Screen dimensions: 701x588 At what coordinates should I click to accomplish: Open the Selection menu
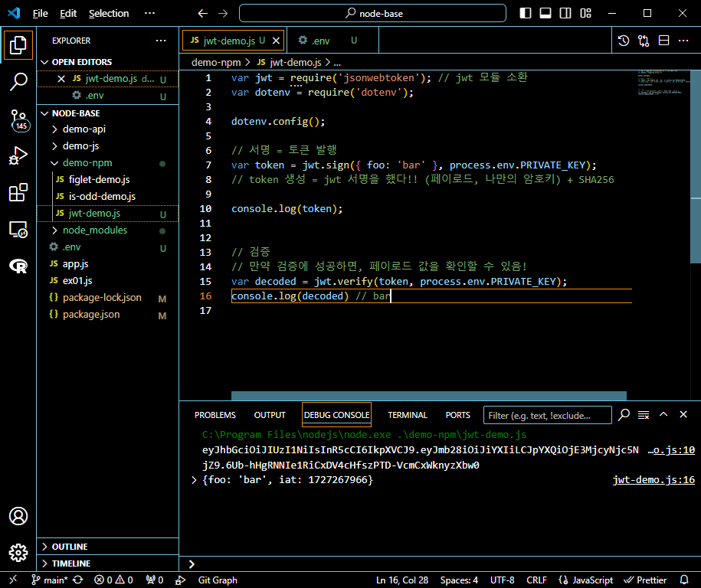109,14
